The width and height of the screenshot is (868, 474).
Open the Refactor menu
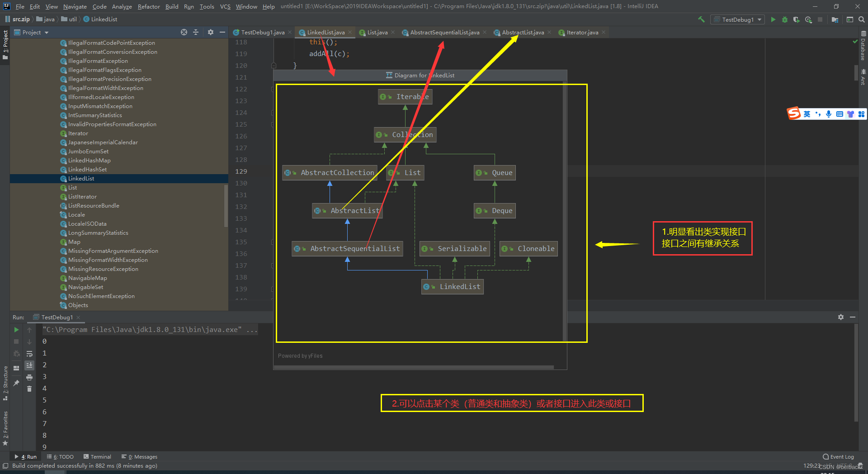click(x=149, y=6)
